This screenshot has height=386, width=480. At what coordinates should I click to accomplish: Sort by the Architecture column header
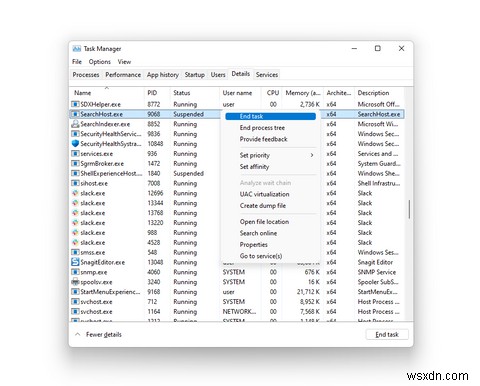tap(339, 93)
